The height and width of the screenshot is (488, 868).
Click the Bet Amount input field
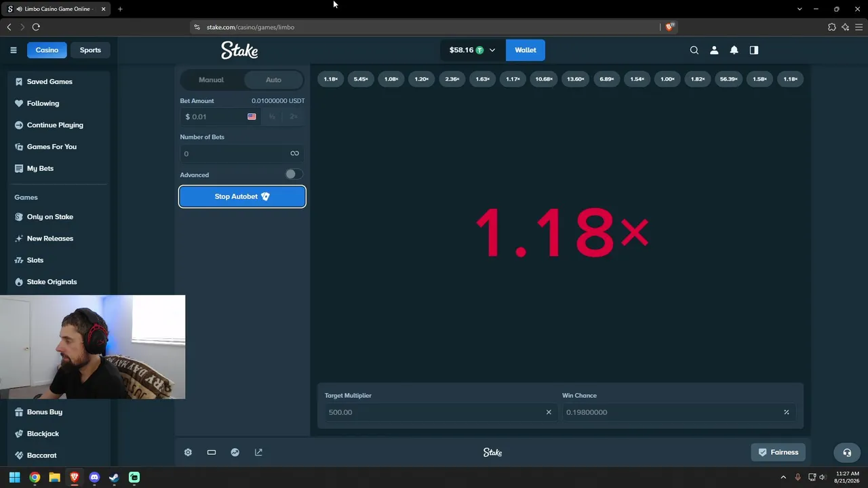coord(220,117)
